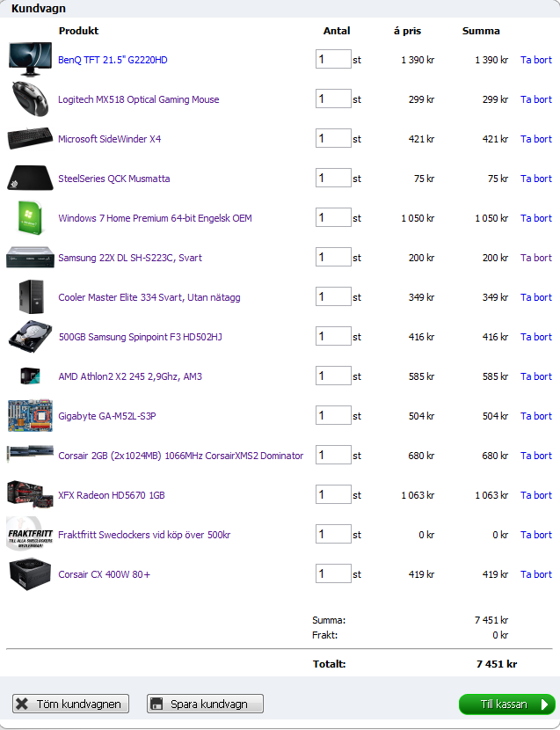Focus the quantity field for Samsung Spinpoint F3
This screenshot has width=560, height=730.
(333, 336)
